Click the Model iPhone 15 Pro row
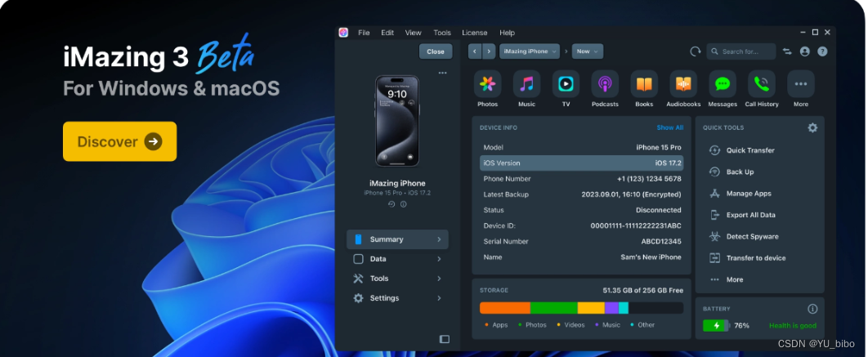This screenshot has height=357, width=868. [581, 148]
